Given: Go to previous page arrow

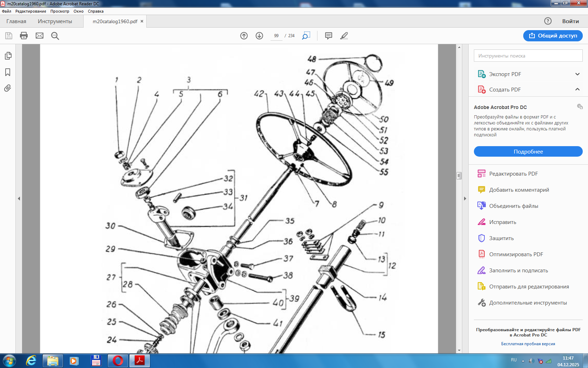Looking at the screenshot, I should pyautogui.click(x=244, y=36).
